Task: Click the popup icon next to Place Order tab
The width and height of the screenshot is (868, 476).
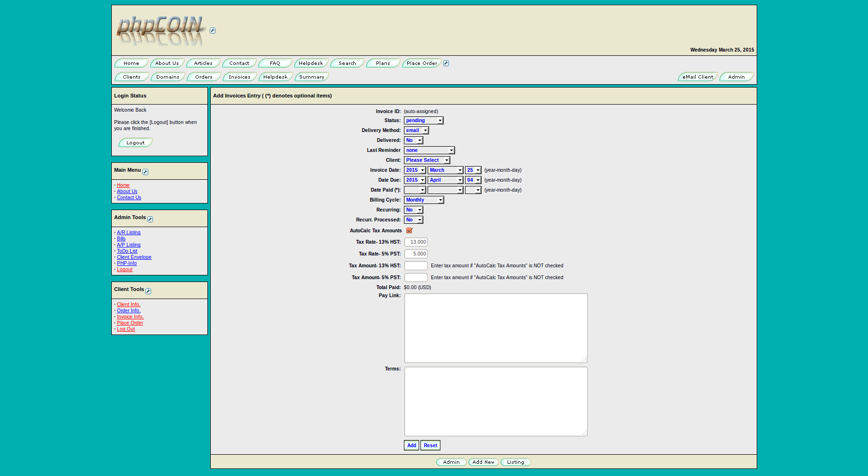Action: (446, 62)
